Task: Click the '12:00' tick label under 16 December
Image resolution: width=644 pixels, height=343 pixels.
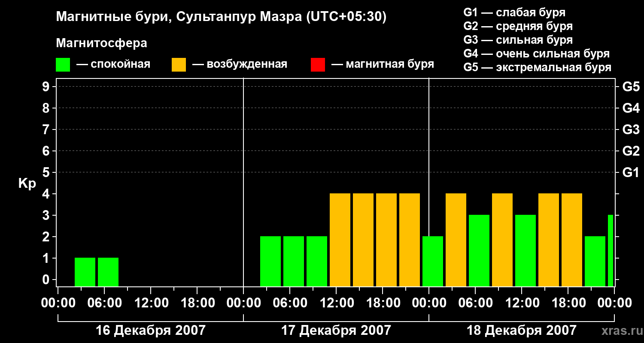Action: [151, 303]
